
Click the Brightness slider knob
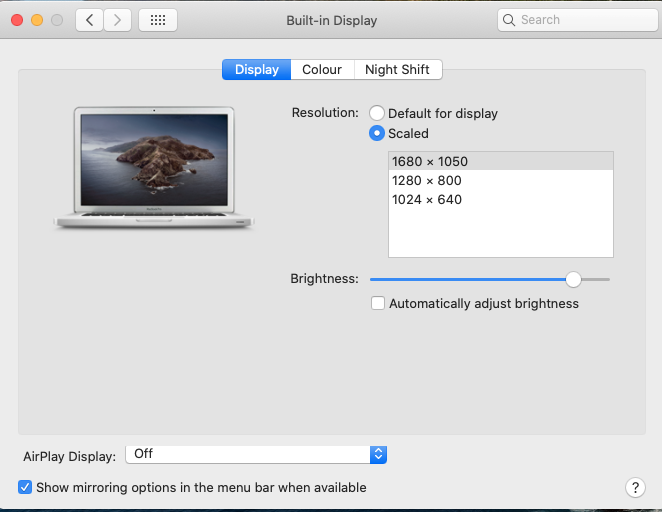point(573,279)
